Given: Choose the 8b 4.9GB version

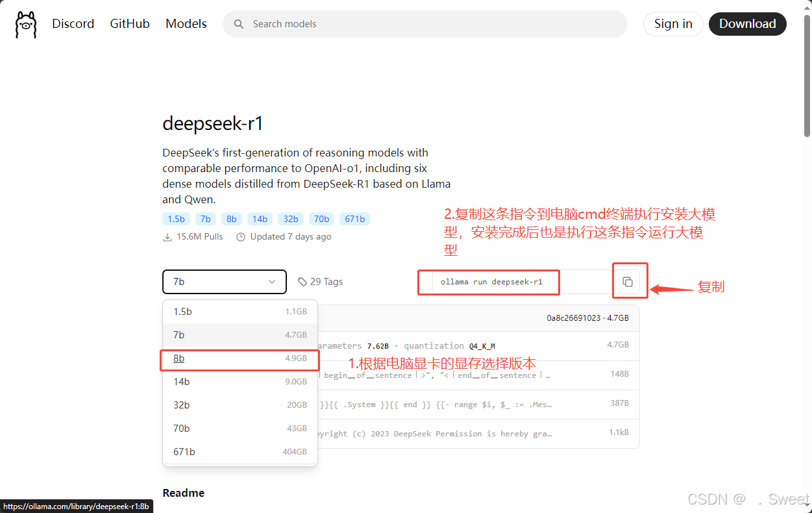Looking at the screenshot, I should tap(240, 358).
